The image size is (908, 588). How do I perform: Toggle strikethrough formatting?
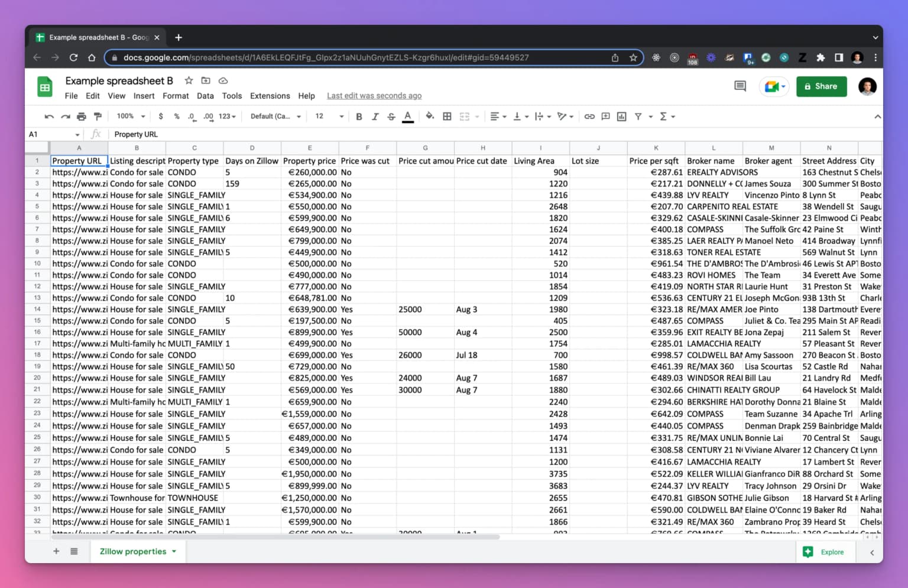coord(391,116)
